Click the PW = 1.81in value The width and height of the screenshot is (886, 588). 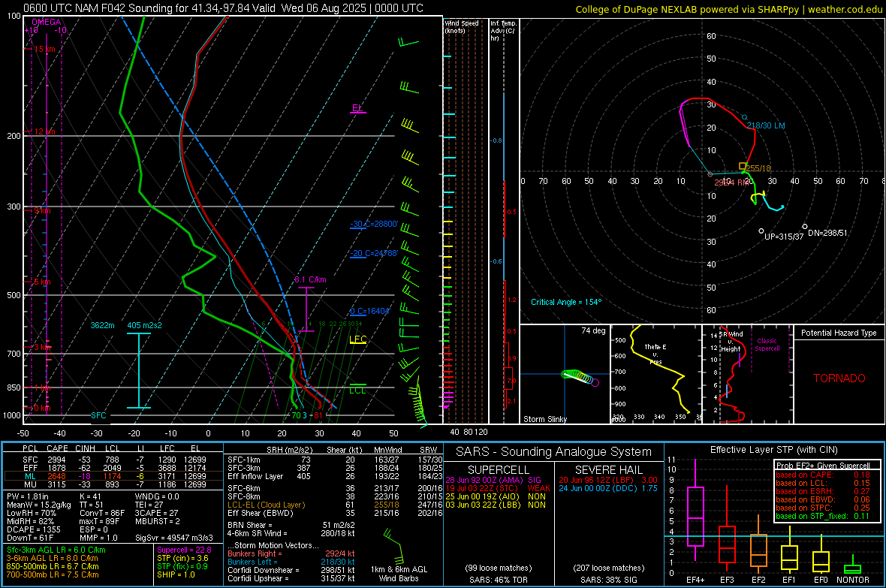pyautogui.click(x=29, y=496)
